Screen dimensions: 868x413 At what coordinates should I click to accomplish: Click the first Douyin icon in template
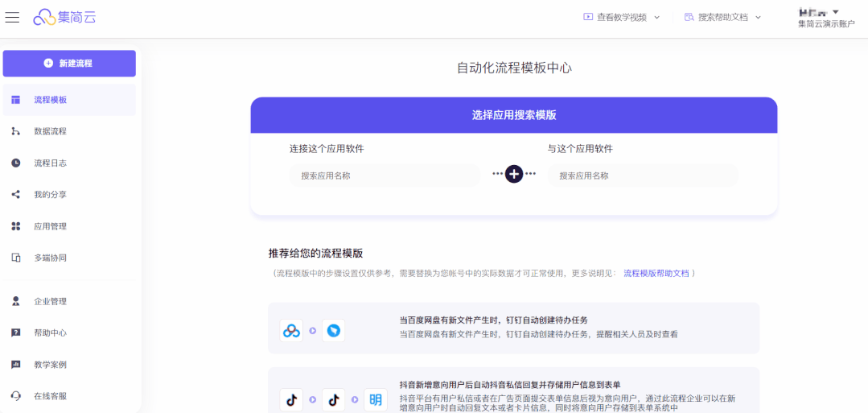point(291,399)
